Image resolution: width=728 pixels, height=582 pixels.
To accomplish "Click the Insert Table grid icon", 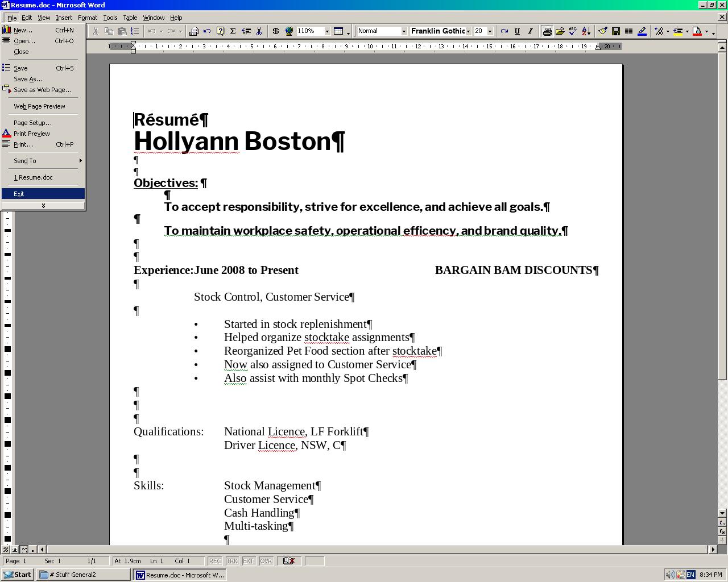I will (338, 31).
